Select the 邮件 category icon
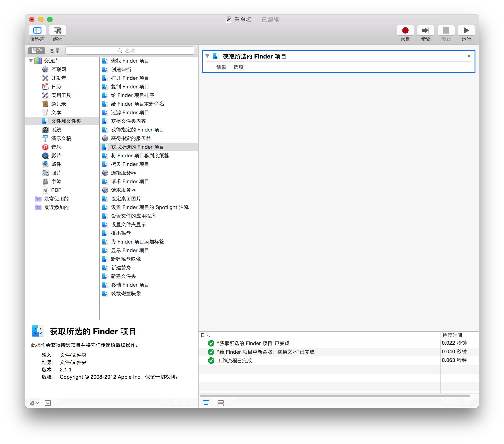The image size is (504, 444). (45, 164)
